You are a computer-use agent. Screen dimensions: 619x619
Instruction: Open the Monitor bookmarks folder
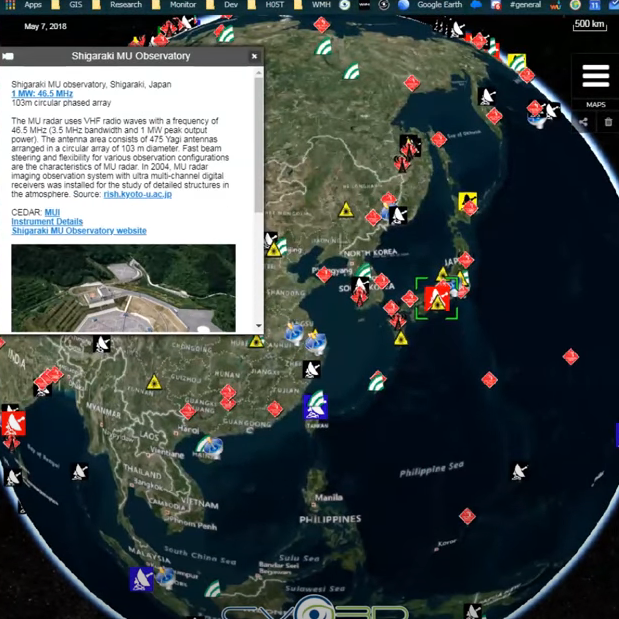(x=183, y=5)
